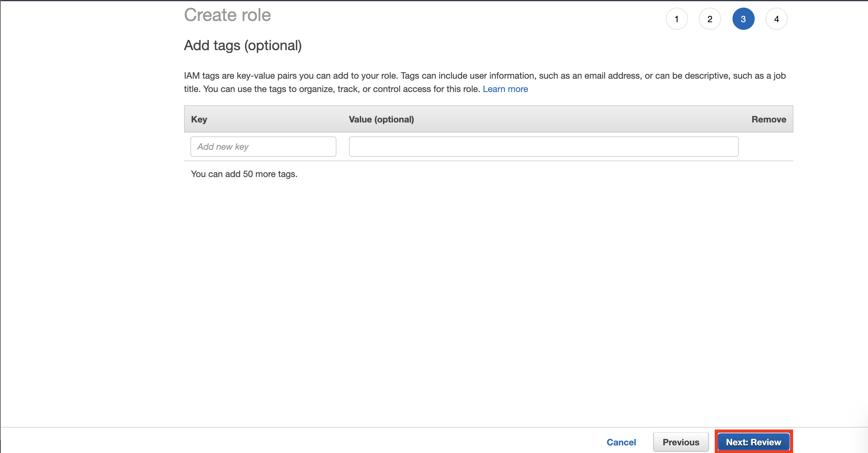Viewport: 868px width, 453px height.
Task: Jump to step 4 indicator
Action: [x=776, y=19]
